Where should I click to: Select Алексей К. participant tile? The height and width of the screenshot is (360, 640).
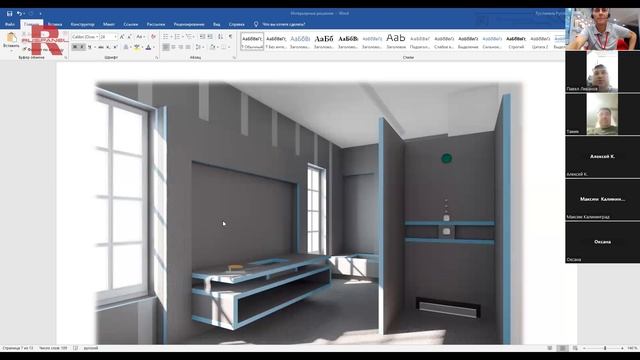point(602,157)
